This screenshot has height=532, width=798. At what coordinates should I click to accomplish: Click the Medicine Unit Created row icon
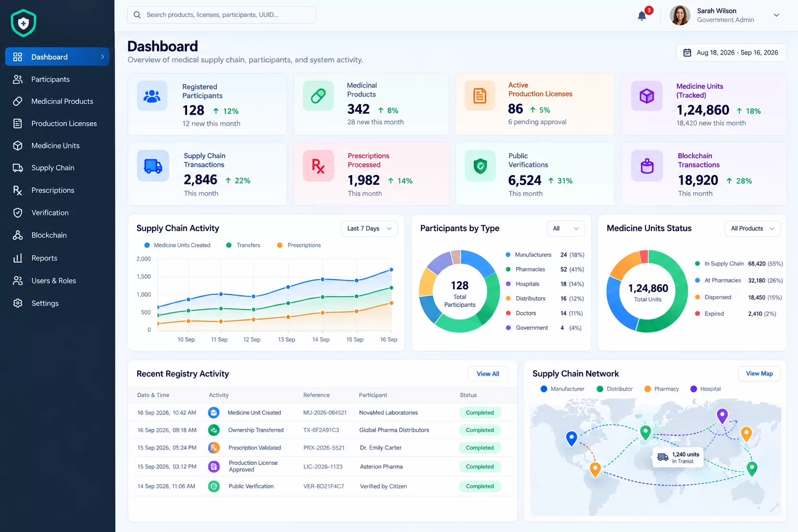pos(214,413)
